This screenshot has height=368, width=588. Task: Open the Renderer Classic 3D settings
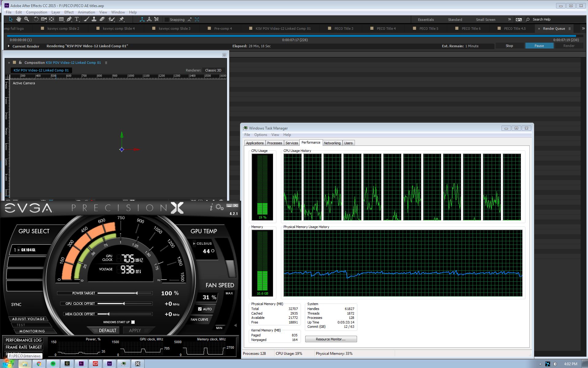(214, 70)
